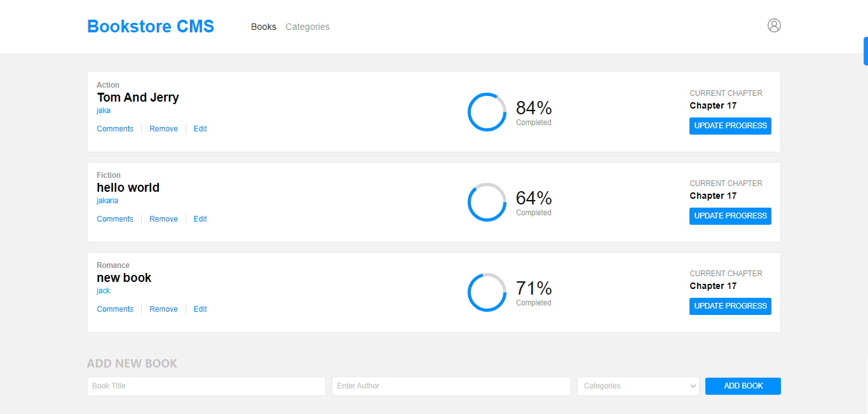Click the 84% progress circle for Tom And Jerry

(487, 112)
